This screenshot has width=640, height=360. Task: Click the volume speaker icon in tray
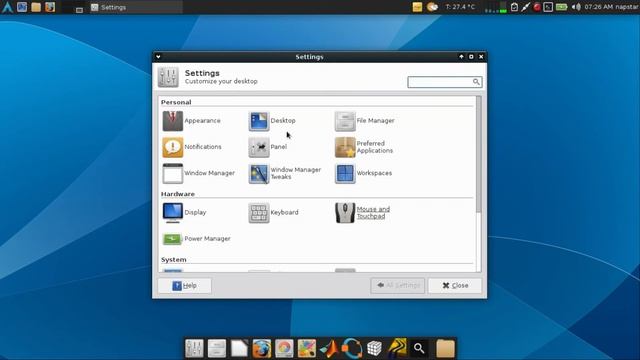576,7
